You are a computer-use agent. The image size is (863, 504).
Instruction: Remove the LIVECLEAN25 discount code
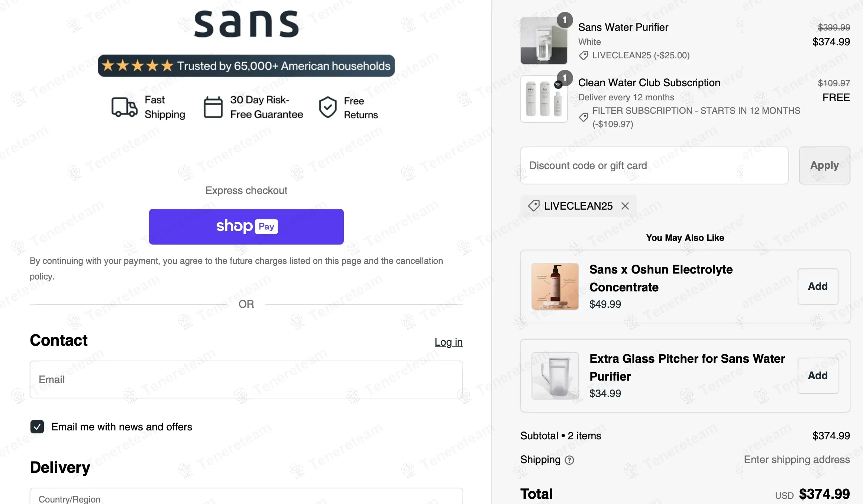pos(625,206)
